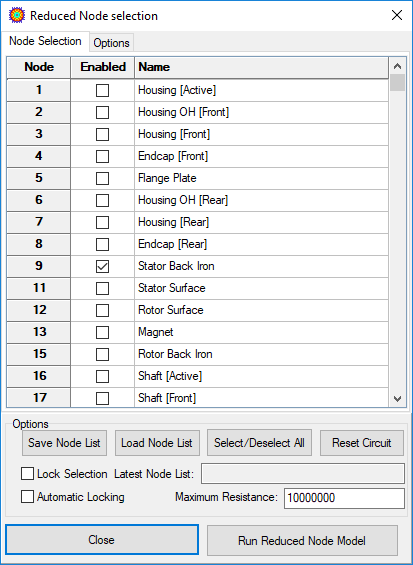
Task: Click the scrollbar up arrow
Action: coord(398,66)
